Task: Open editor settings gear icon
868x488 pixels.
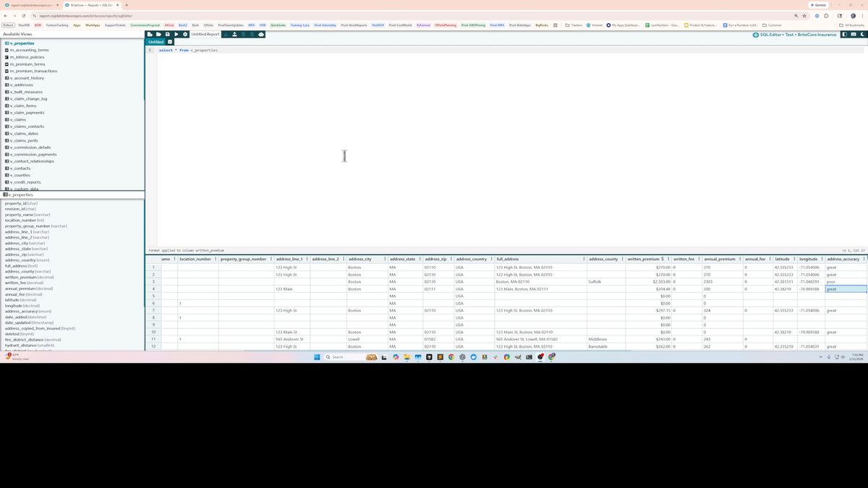Action: pyautogui.click(x=185, y=34)
